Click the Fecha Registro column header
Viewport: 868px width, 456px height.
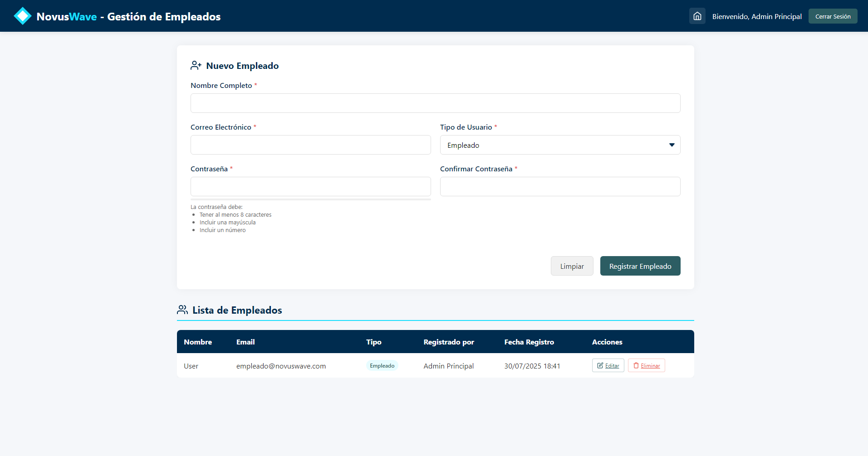coord(529,342)
